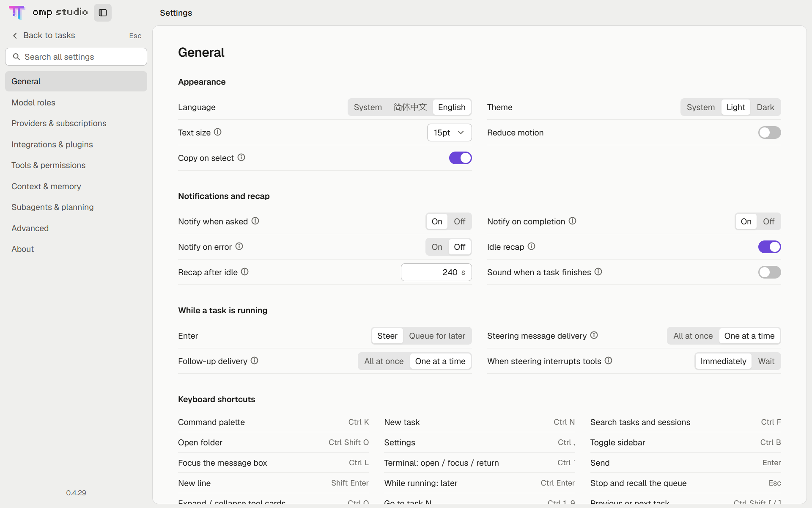The image size is (812, 508).
Task: Click the Copy on select info icon
Action: (x=241, y=157)
